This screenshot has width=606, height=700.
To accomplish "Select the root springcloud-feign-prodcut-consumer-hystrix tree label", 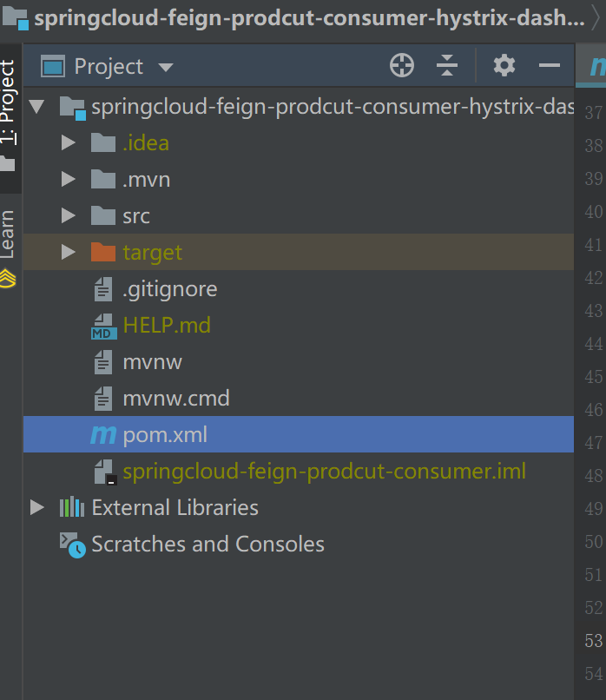I will click(x=333, y=107).
